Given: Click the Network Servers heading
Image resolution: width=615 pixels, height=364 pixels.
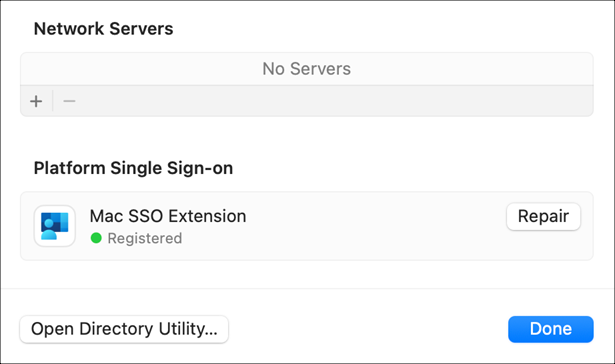Looking at the screenshot, I should click(x=104, y=29).
